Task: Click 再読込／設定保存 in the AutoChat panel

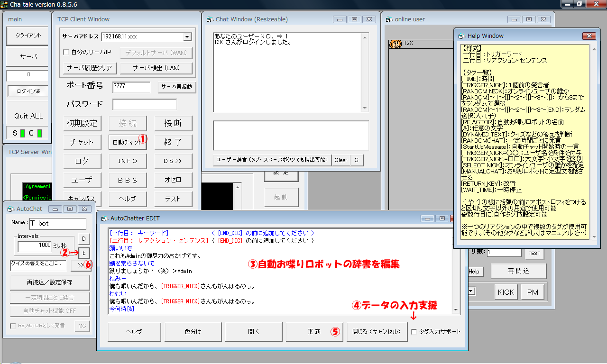Action: [49, 282]
